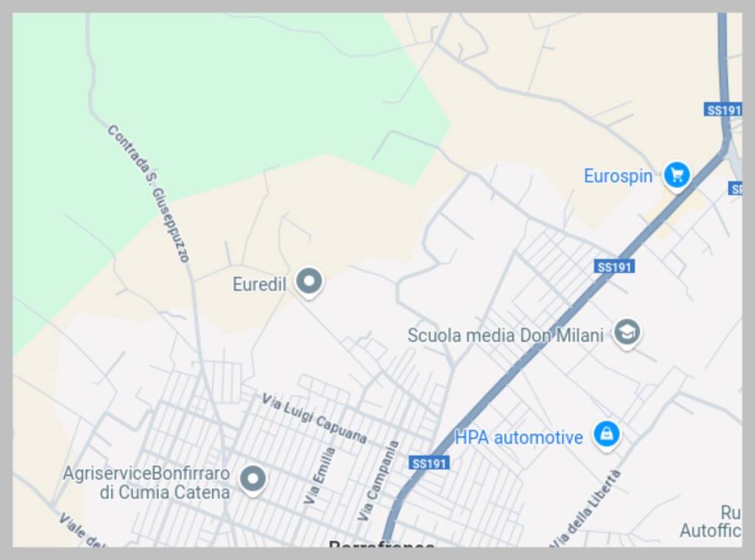Open the HPA automotive place label
Image resolution: width=755 pixels, height=560 pixels.
[518, 438]
